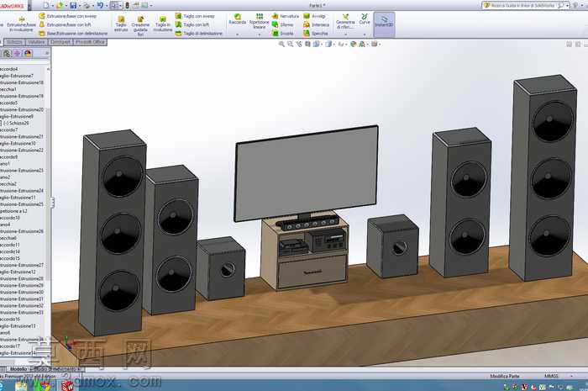Expand dropdown arrow under Geometria di riferimento
The image size is (588, 391).
[x=345, y=34]
